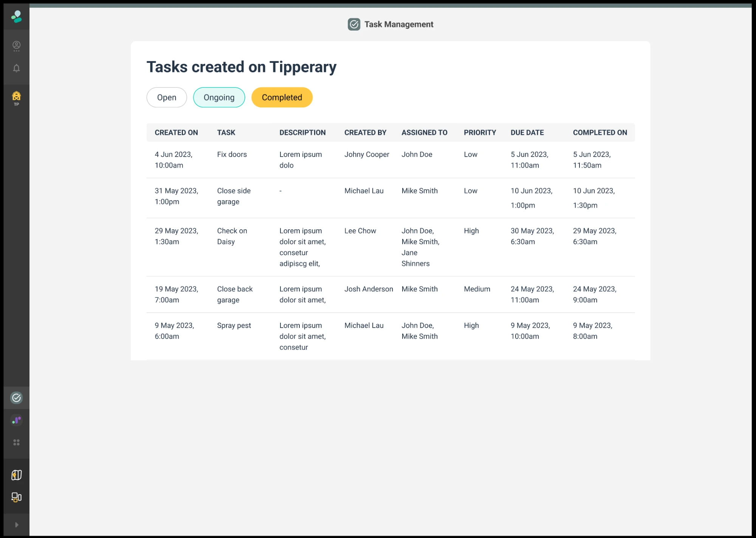Open Task Management checkmark sidebar icon

tap(16, 398)
